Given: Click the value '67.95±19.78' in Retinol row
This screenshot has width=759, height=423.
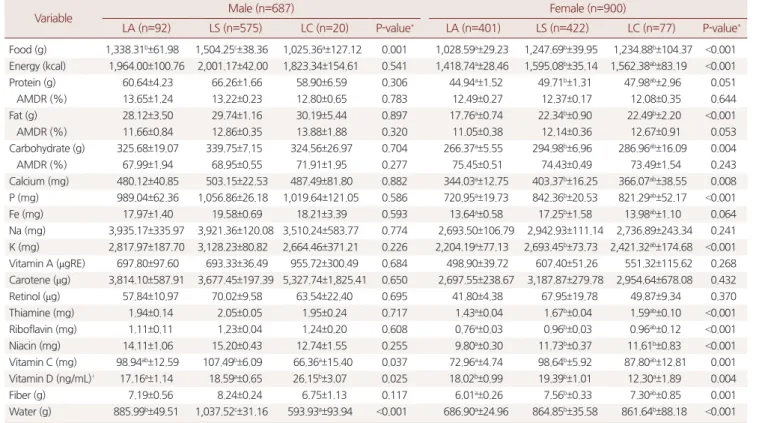Looking at the screenshot, I should [564, 297].
